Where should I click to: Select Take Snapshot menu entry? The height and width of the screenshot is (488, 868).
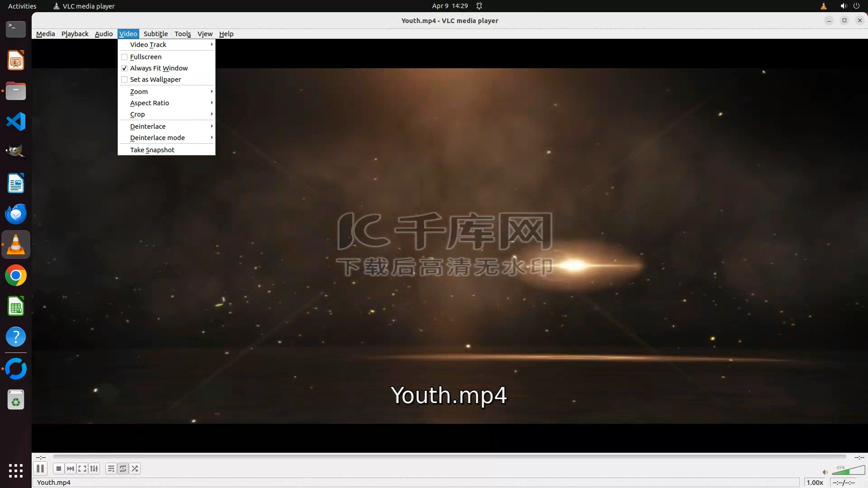[x=152, y=150]
